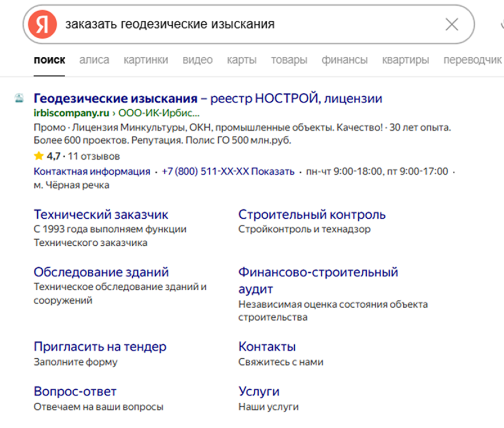Open the Технический заказчик sitelink
504x428 pixels.
click(x=101, y=214)
